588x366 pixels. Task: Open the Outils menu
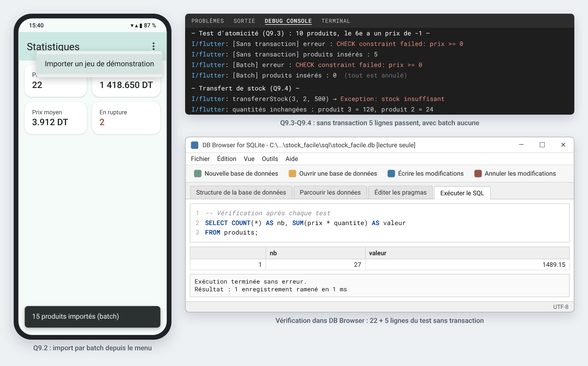tap(270, 159)
